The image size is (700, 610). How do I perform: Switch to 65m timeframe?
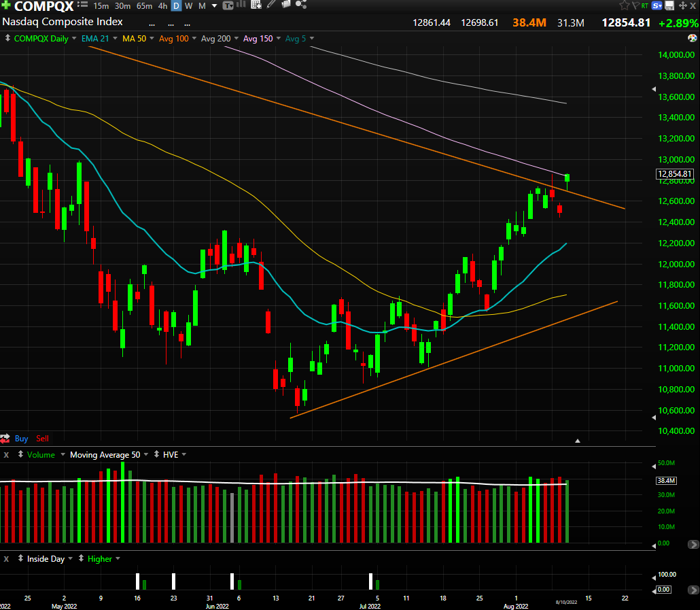(145, 6)
